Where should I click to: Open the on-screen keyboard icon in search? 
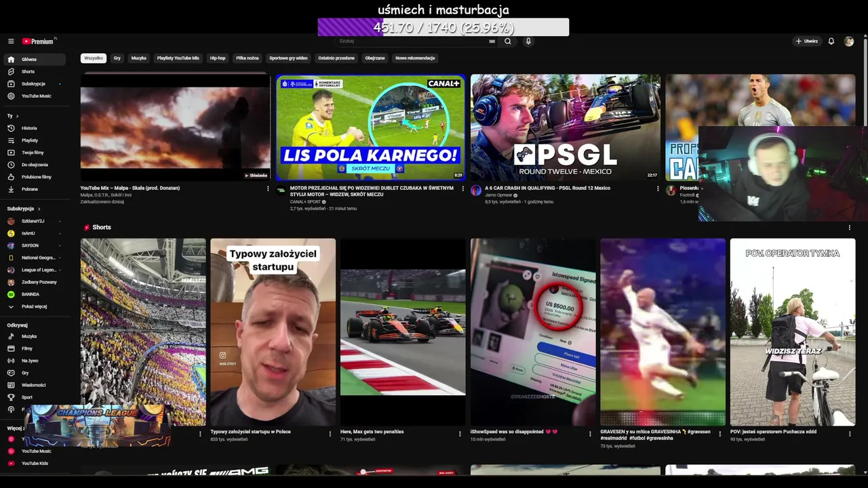492,41
